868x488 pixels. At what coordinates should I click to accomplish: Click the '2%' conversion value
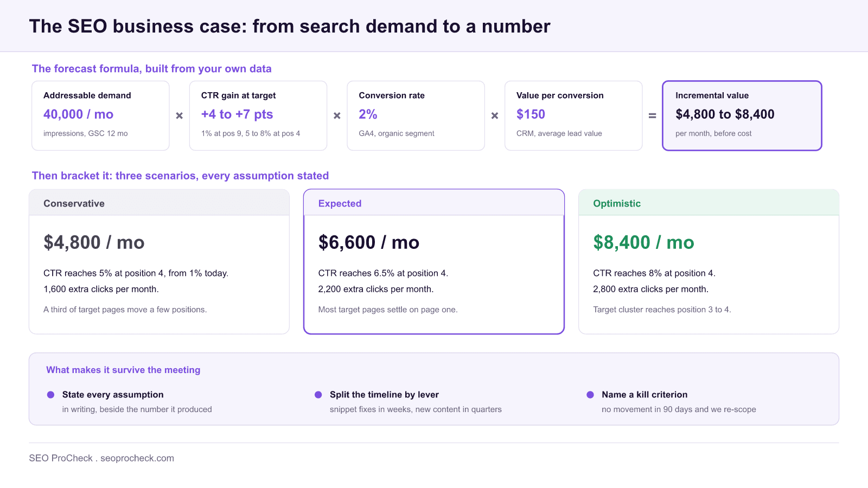click(368, 114)
